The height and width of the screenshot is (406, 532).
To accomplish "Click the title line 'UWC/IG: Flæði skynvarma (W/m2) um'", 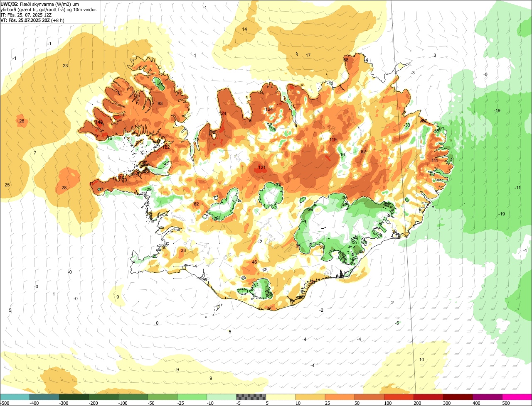I will [x=40, y=4].
